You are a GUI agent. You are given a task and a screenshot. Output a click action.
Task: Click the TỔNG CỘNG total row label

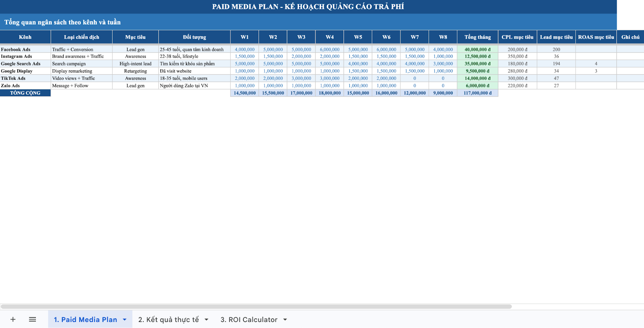[25, 93]
